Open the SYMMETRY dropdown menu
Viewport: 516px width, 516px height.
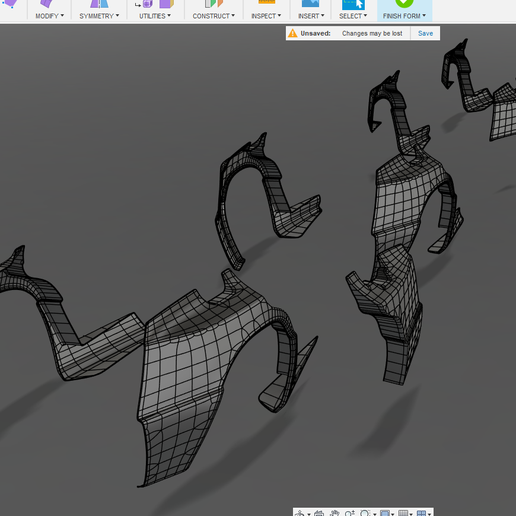tap(99, 16)
